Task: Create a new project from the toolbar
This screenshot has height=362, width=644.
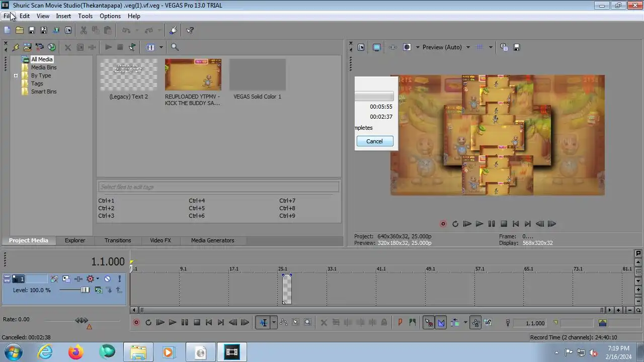Action: 7,30
